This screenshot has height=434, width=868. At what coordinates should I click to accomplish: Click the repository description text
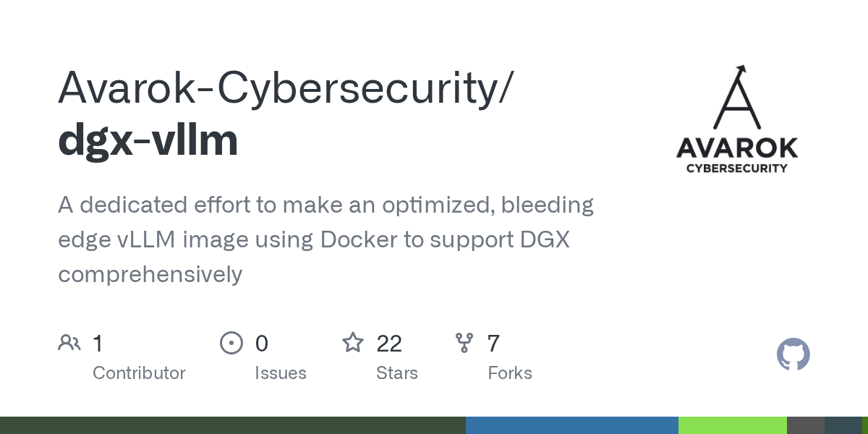[x=325, y=239]
